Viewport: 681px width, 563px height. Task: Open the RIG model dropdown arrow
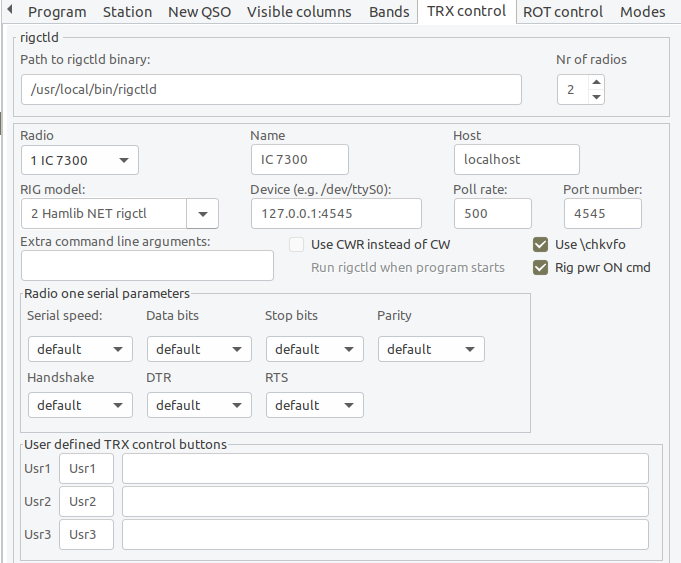point(202,214)
